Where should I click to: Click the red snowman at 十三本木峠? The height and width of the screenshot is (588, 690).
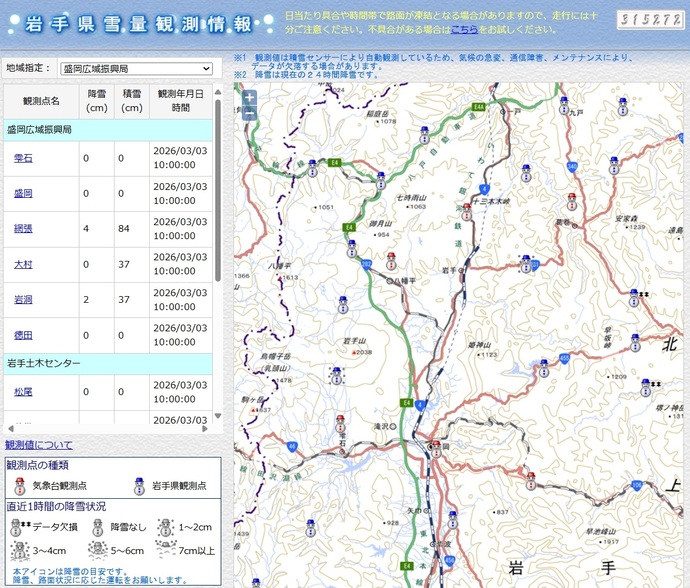[x=466, y=212]
